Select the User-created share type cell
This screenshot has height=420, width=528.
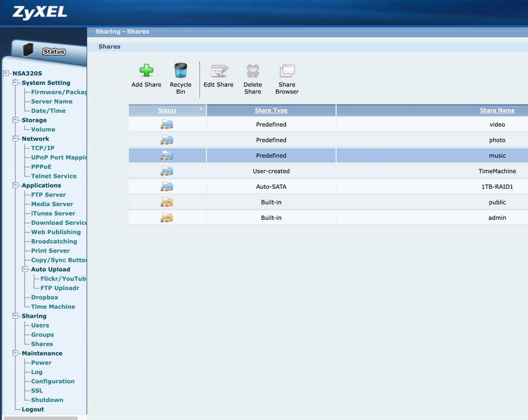coord(271,171)
